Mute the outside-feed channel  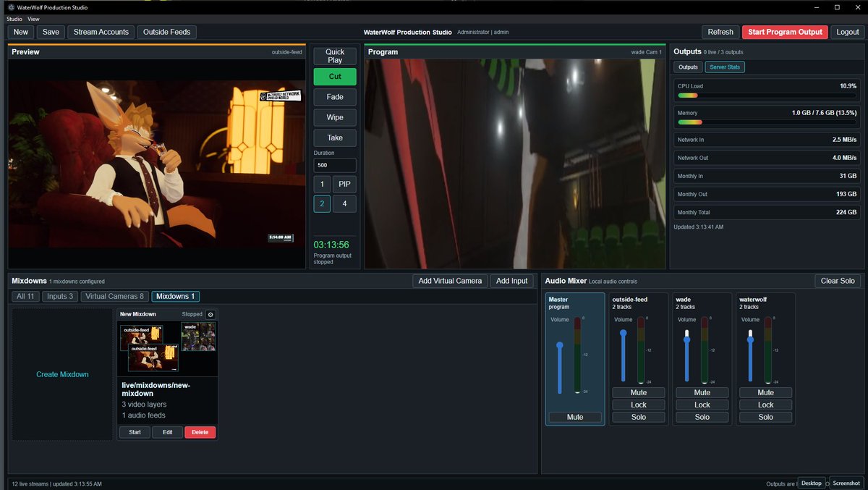(x=639, y=392)
